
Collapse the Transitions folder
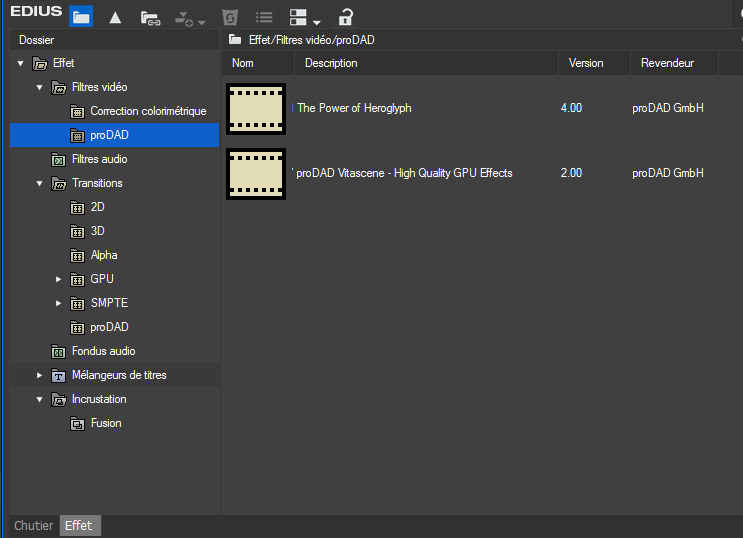(x=39, y=183)
